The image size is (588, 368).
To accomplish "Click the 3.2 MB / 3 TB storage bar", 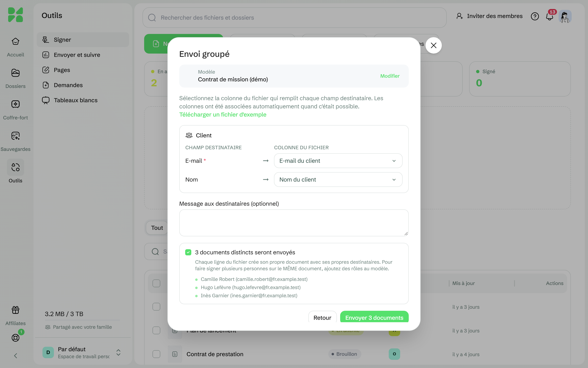I will (x=82, y=320).
